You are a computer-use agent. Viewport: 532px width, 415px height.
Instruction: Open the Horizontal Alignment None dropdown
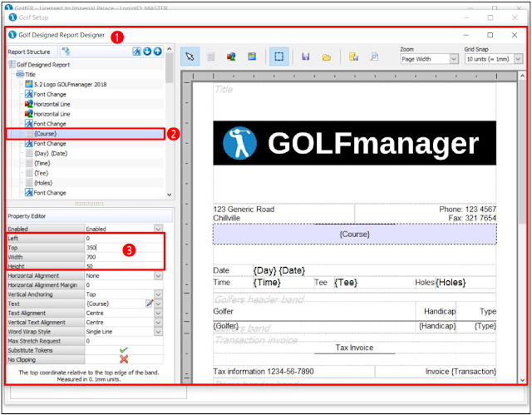158,275
